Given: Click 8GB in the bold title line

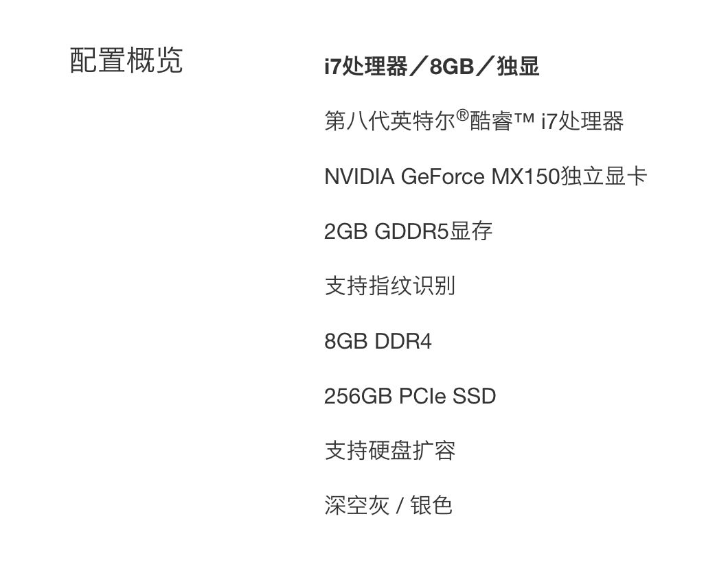Looking at the screenshot, I should click(453, 67).
